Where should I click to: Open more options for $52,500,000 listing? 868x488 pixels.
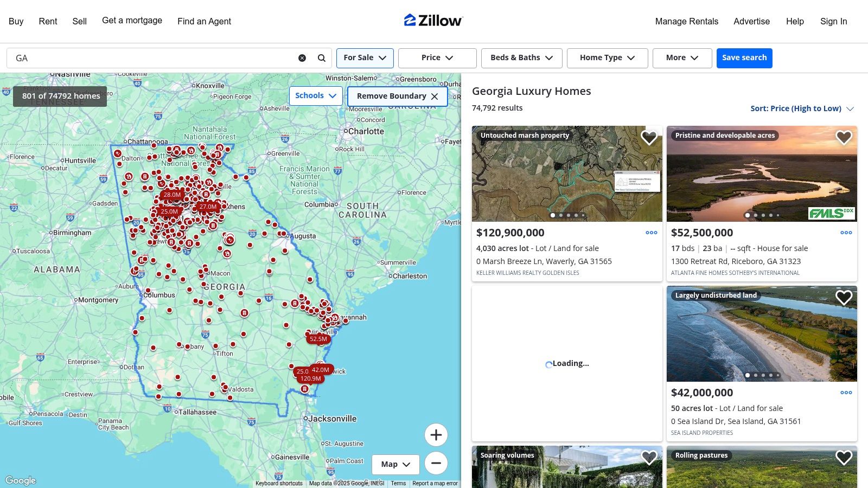pos(846,233)
